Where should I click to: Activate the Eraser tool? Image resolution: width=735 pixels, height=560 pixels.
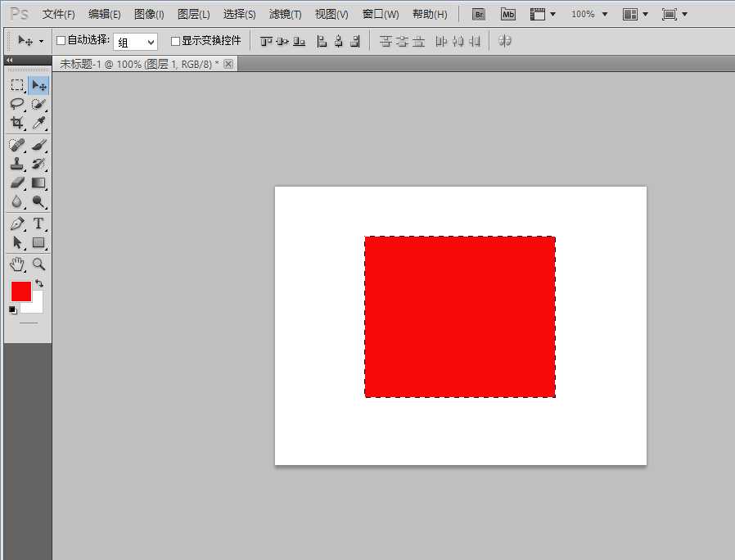16,183
